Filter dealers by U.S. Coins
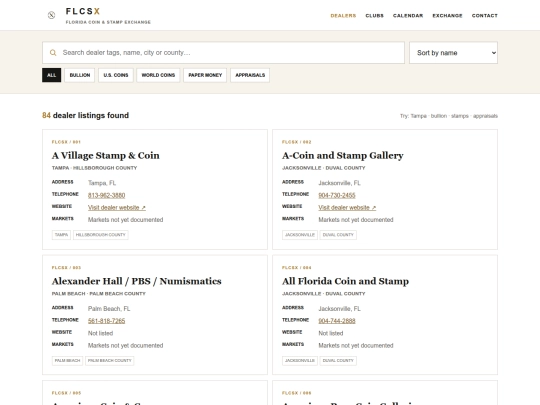 (116, 75)
